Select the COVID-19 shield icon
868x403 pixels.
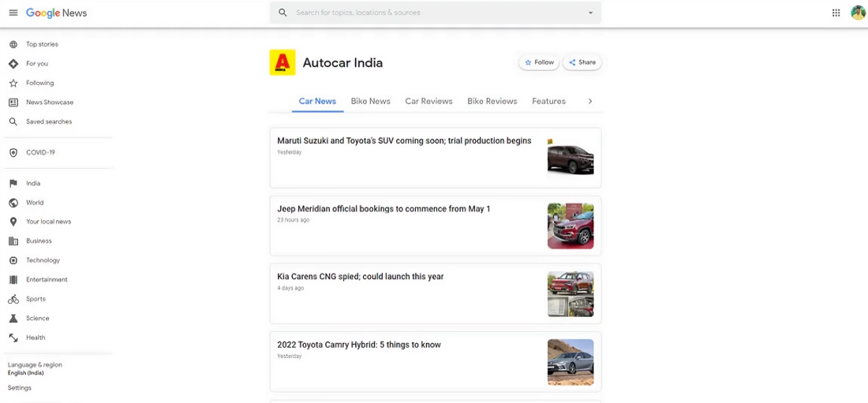[x=13, y=152]
